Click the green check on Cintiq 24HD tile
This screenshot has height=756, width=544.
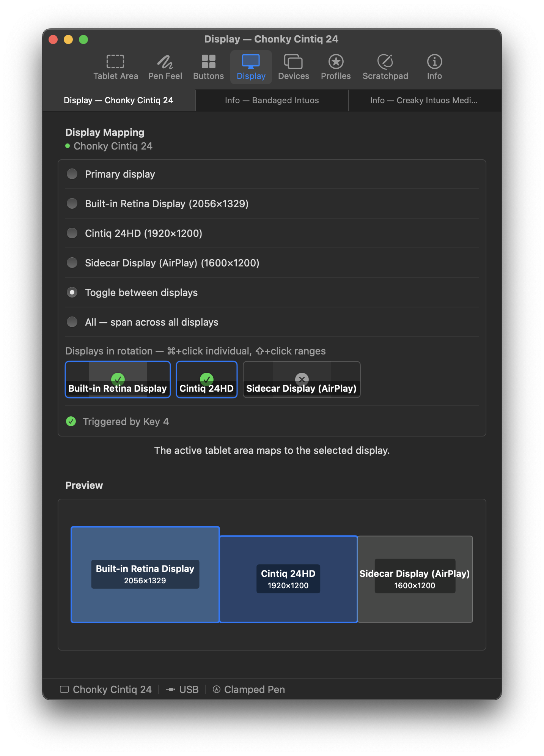[207, 379]
